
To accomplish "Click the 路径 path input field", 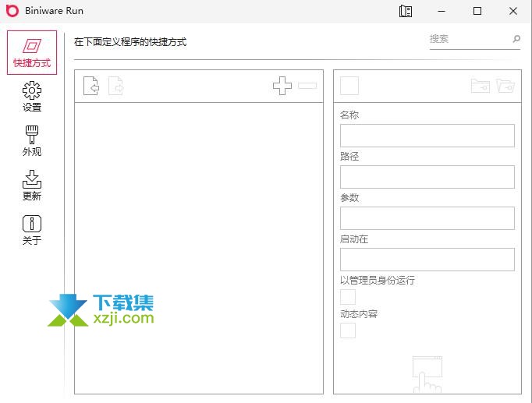I will click(x=427, y=177).
